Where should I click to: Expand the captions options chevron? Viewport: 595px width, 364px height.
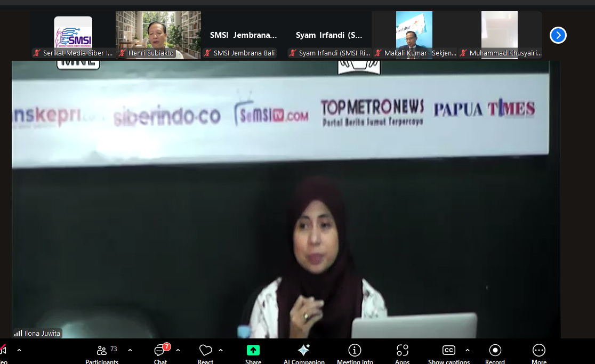pyautogui.click(x=468, y=350)
